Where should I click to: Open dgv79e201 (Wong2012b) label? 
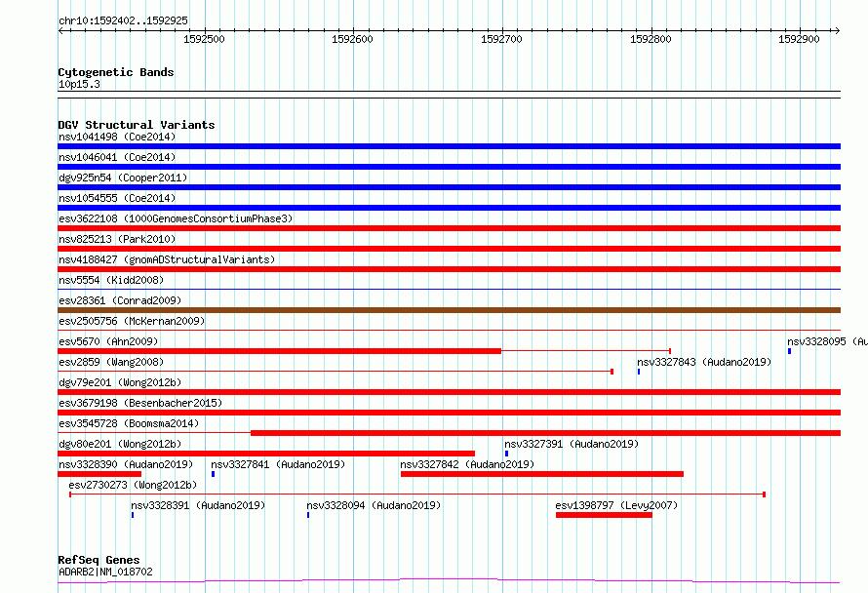tap(120, 382)
